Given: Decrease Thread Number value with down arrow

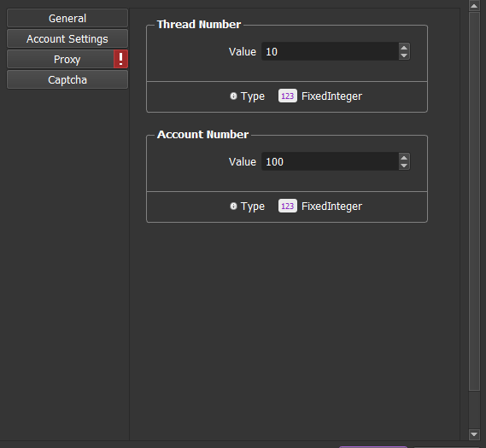Looking at the screenshot, I should point(404,55).
